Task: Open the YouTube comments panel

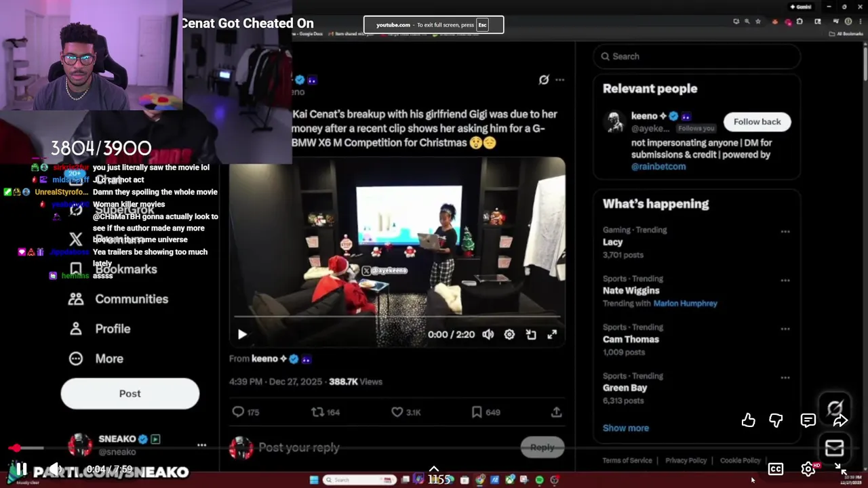Action: (808, 420)
